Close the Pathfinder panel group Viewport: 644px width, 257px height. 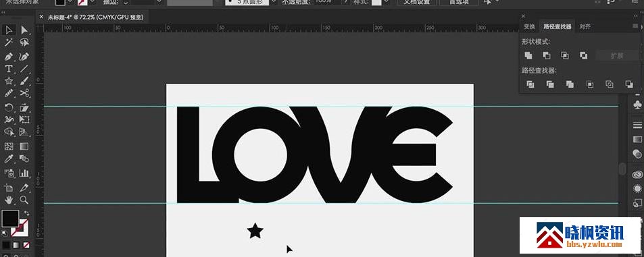click(523, 16)
